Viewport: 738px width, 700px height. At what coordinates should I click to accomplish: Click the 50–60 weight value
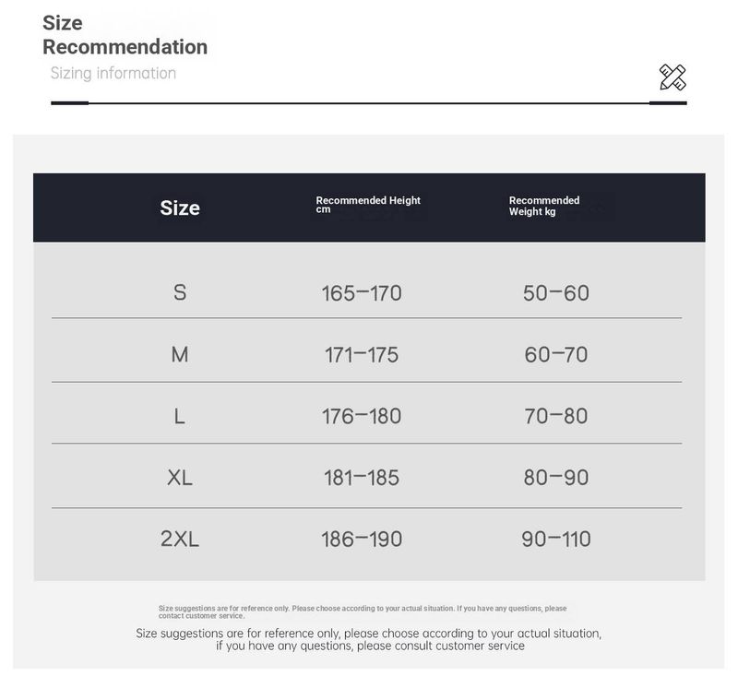[x=556, y=293]
